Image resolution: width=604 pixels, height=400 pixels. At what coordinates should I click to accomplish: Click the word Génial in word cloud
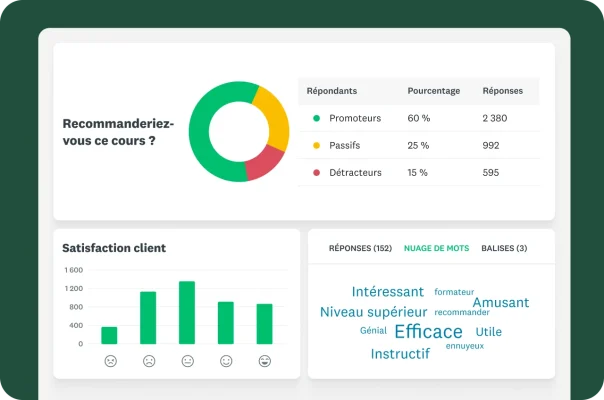(373, 331)
